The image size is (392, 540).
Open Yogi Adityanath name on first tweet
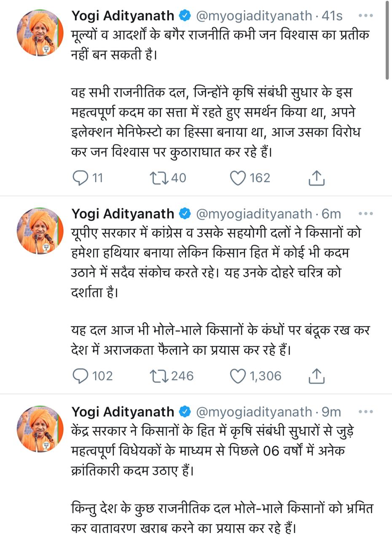coord(123,16)
